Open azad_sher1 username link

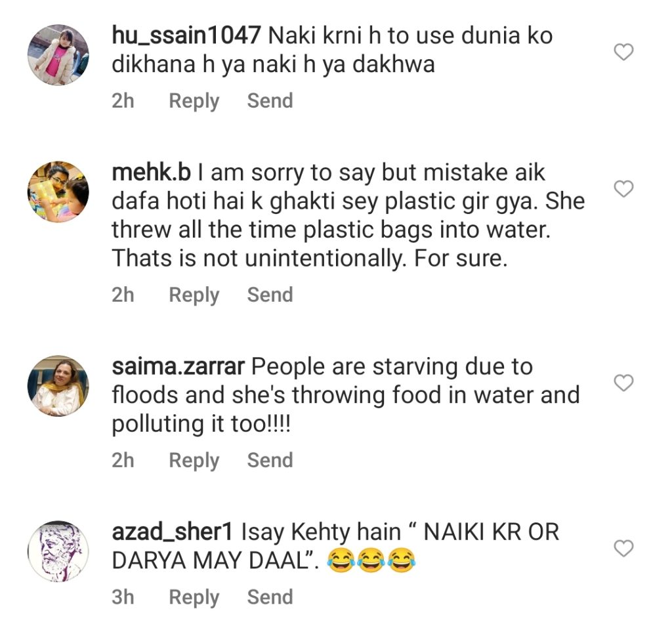(x=173, y=532)
